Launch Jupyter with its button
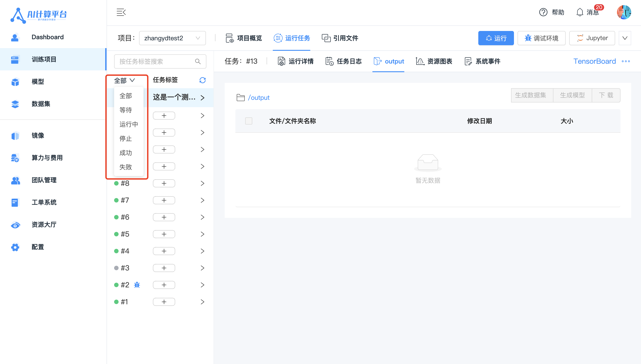Image resolution: width=641 pixels, height=364 pixels. [x=592, y=38]
